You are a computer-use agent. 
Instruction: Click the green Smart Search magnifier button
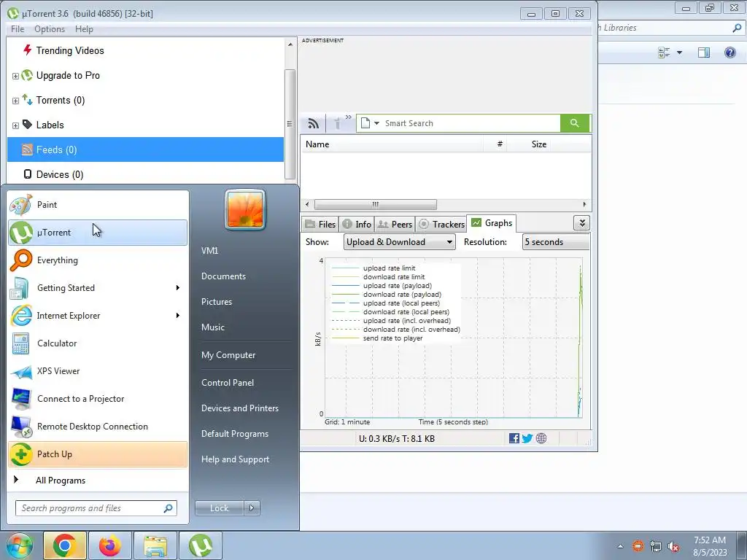tap(575, 123)
